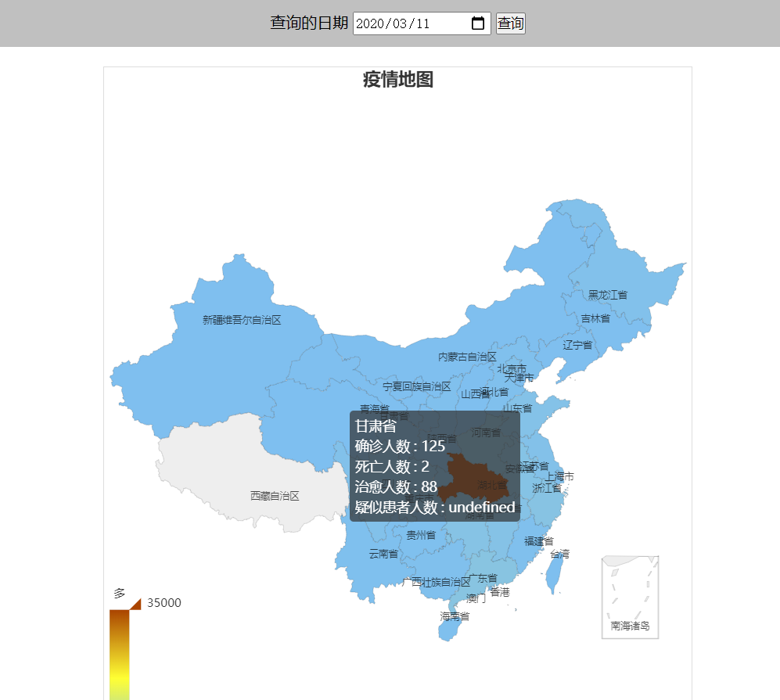Open the calendar picker icon in date field

477,23
